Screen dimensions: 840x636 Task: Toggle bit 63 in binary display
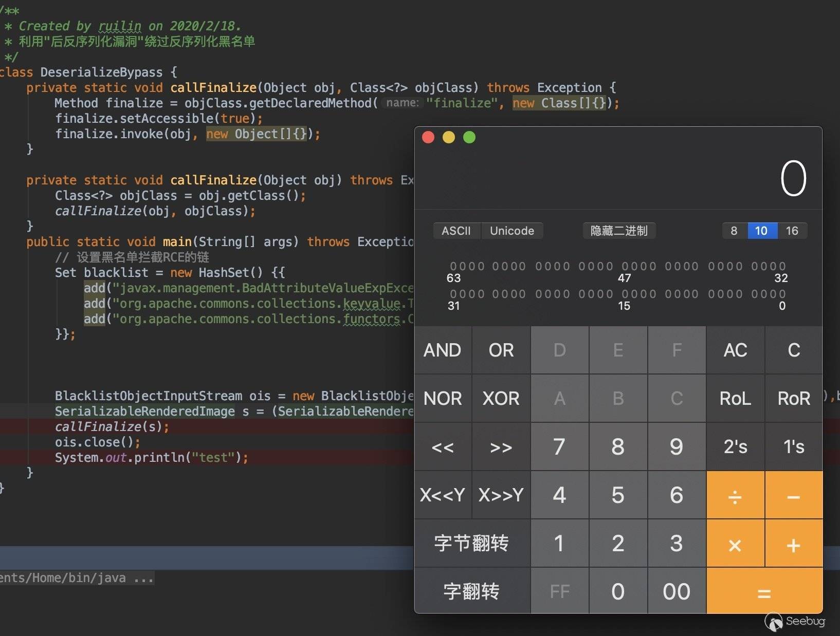click(x=453, y=266)
